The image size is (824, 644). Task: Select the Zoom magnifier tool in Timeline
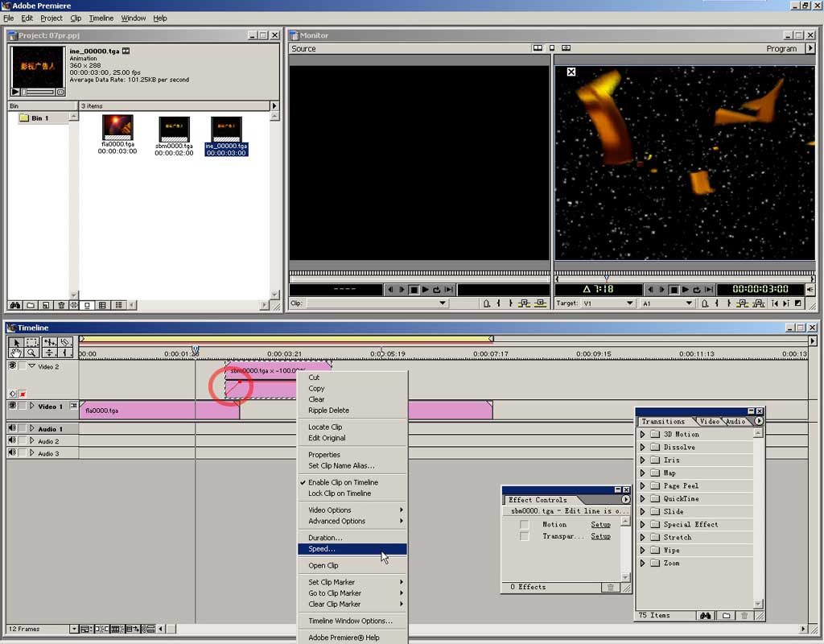pos(31,353)
